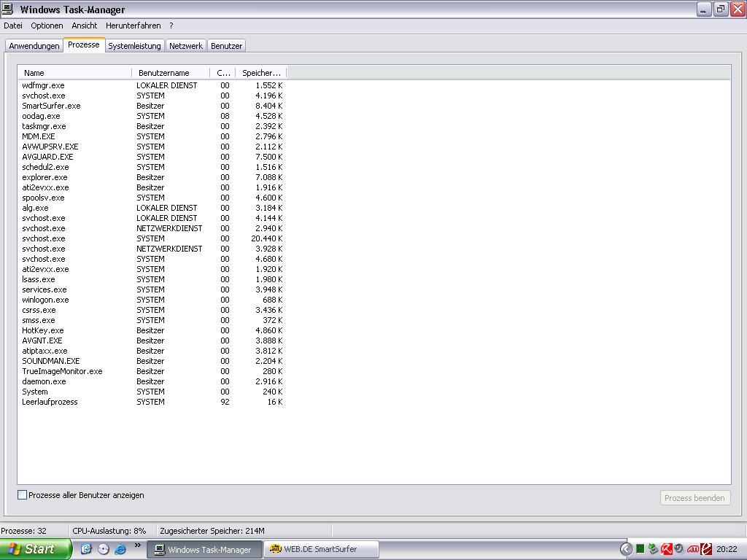Select the taskmgr.exe process row
This screenshot has width=747, height=560.
click(152, 126)
